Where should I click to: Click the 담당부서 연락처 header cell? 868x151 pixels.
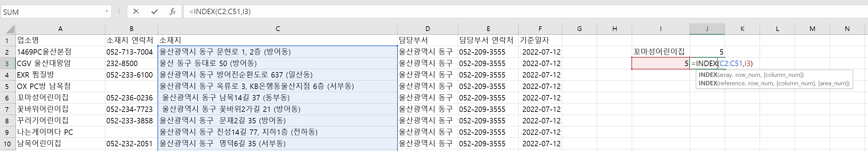(x=488, y=40)
